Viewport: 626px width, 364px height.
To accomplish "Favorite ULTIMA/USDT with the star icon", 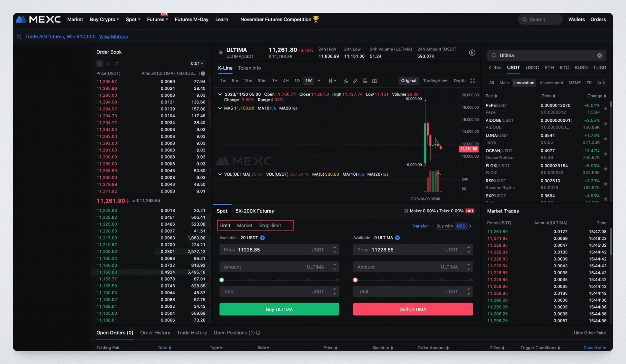I will pos(221,53).
